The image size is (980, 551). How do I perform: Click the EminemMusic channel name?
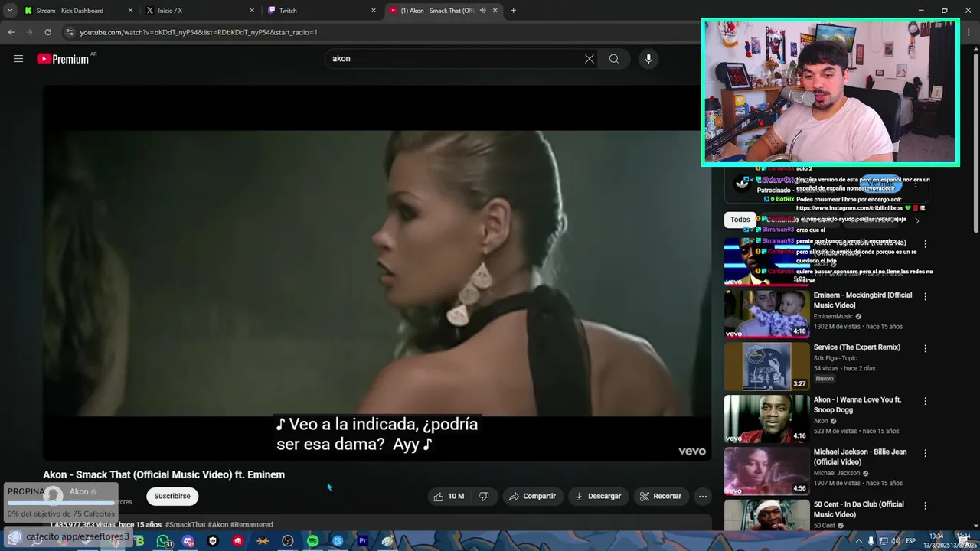coord(833,316)
